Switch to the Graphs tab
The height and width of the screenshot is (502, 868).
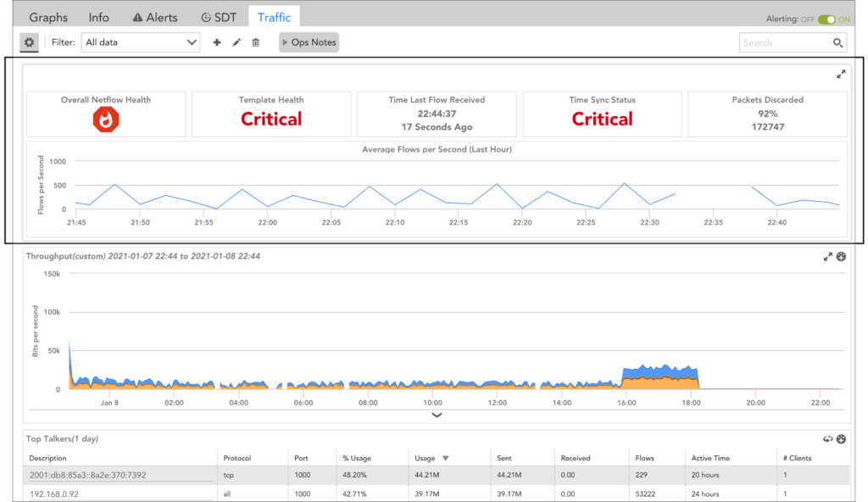pyautogui.click(x=48, y=18)
